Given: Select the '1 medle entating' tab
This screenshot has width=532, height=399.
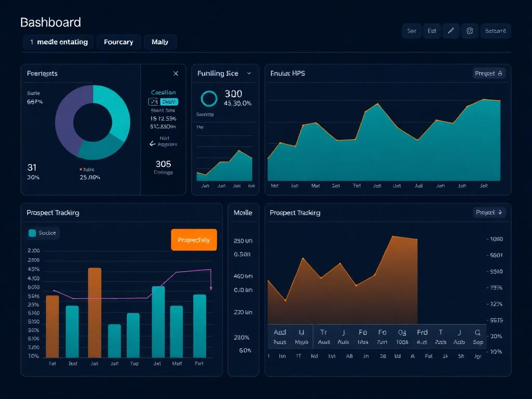Looking at the screenshot, I should coord(58,42).
